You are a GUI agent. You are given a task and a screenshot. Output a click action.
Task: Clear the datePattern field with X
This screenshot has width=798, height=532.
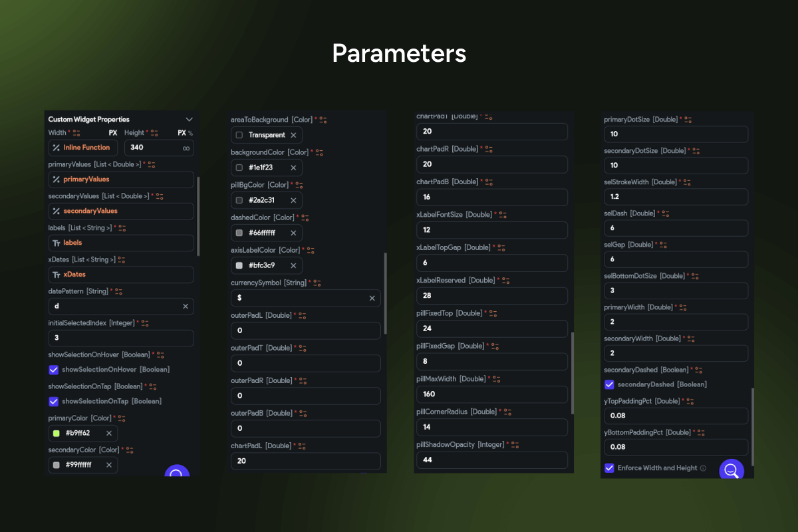186,307
